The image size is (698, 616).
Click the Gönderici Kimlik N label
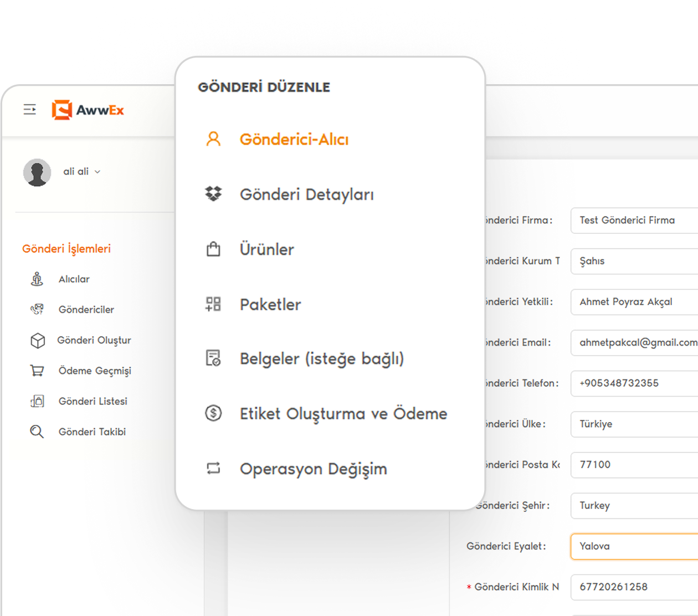click(x=517, y=587)
